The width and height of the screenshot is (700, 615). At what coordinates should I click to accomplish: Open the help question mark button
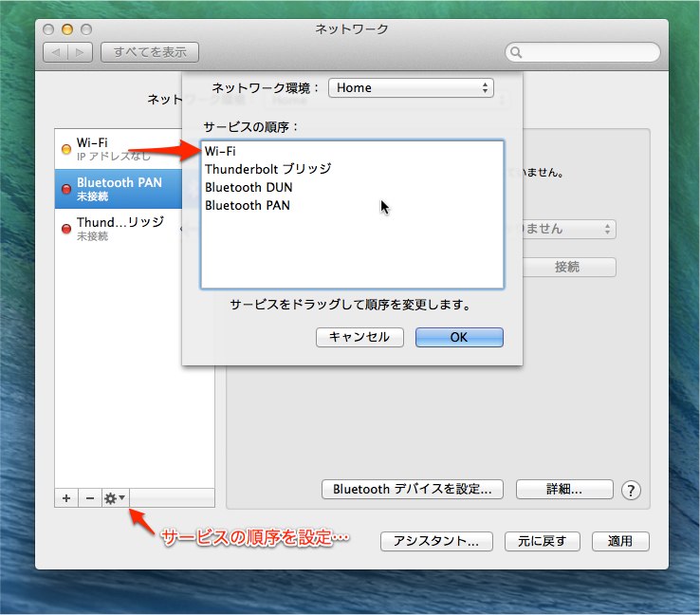(631, 490)
